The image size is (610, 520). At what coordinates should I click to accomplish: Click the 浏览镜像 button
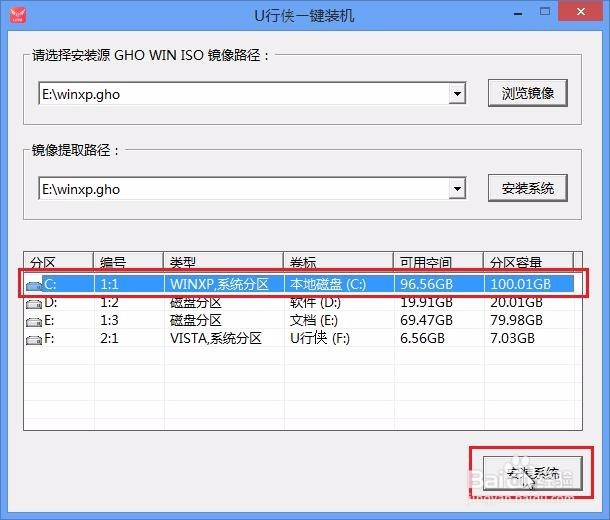528,93
